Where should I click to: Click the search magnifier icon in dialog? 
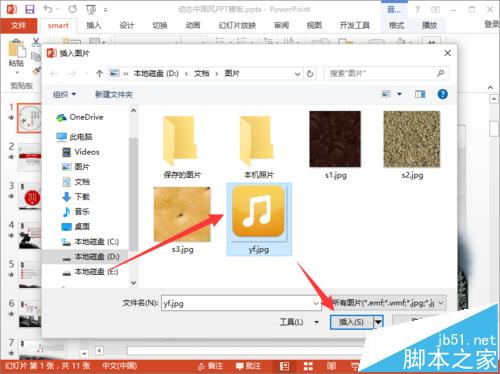[x=440, y=73]
